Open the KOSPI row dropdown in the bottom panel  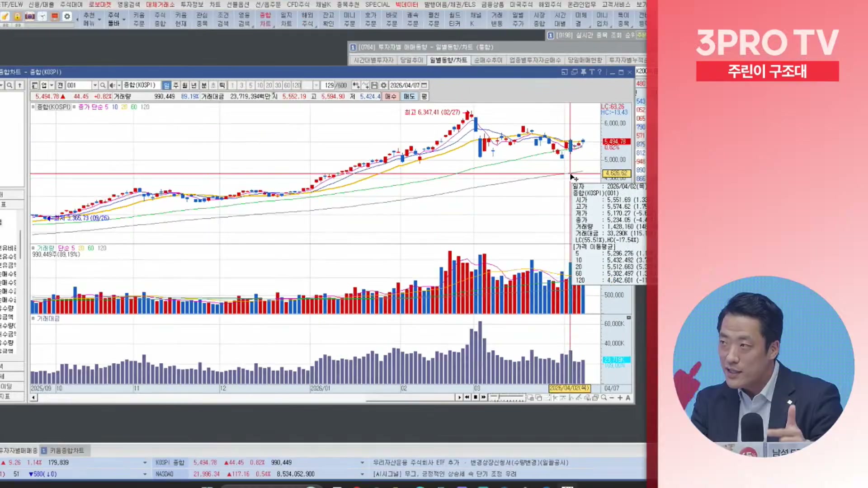[362, 462]
